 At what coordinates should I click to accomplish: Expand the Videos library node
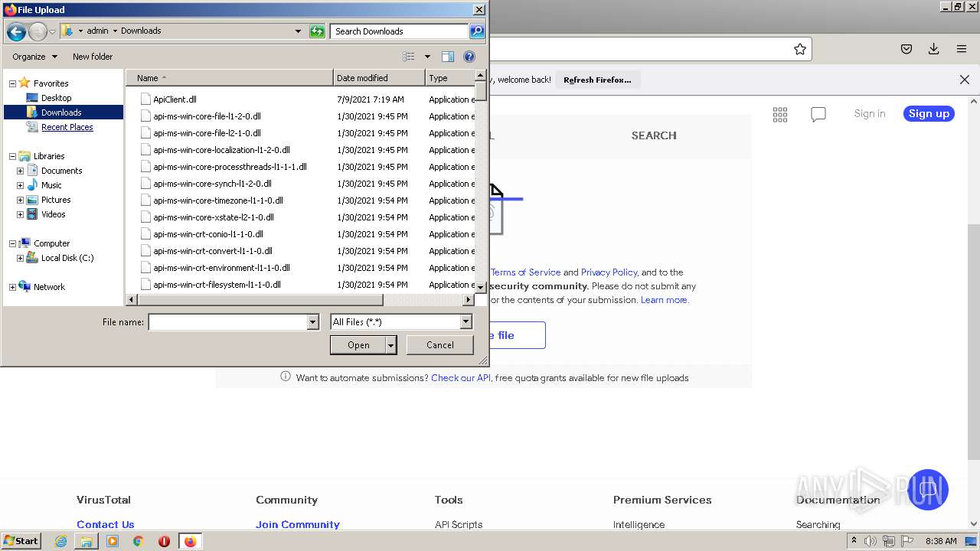(20, 214)
